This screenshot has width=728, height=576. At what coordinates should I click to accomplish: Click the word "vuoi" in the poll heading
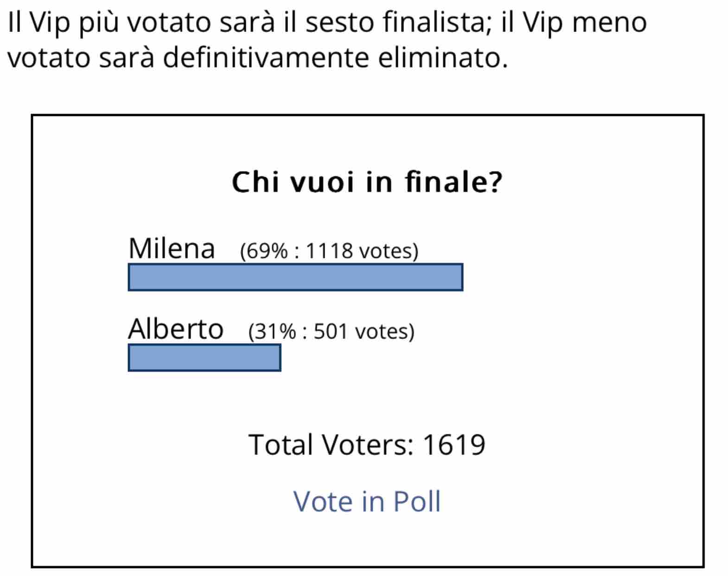[x=322, y=182]
